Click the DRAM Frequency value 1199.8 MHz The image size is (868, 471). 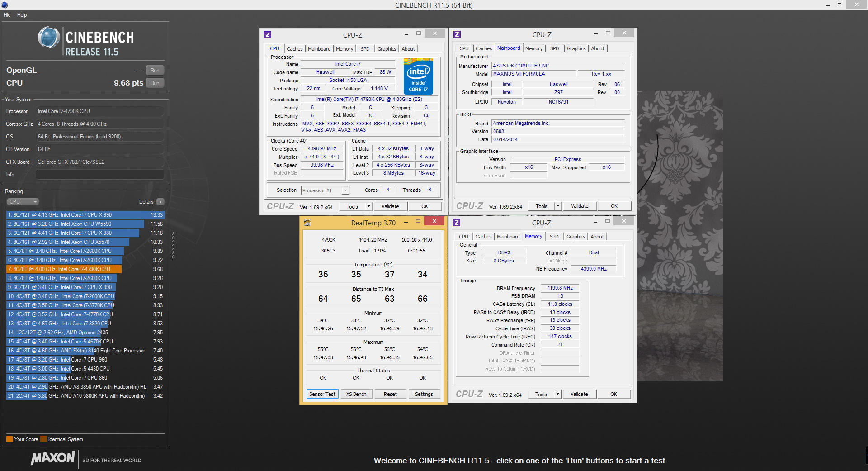coord(560,288)
